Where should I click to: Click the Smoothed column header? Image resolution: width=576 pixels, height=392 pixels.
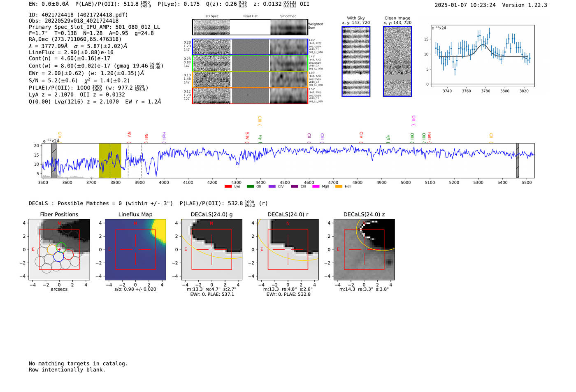tap(288, 16)
